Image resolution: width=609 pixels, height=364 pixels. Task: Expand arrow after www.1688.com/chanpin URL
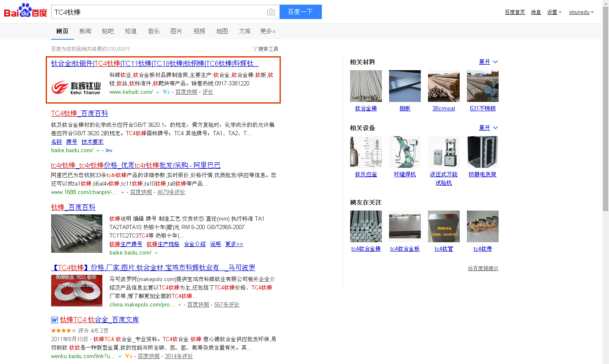click(122, 192)
